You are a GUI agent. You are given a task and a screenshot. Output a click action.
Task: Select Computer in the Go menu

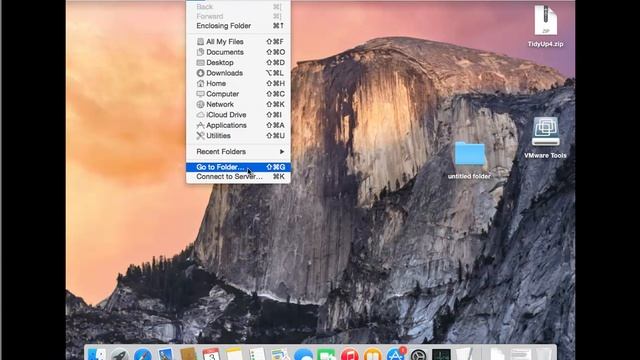[x=238, y=94]
